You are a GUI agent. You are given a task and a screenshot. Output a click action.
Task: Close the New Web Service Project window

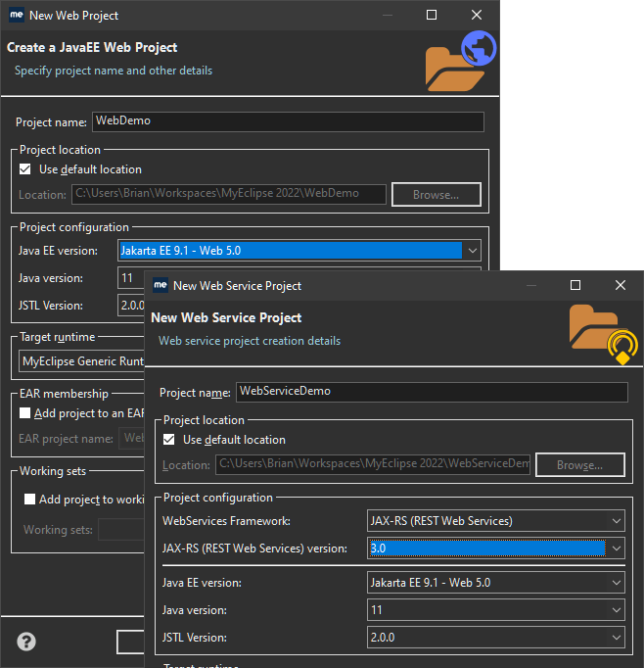pos(621,285)
